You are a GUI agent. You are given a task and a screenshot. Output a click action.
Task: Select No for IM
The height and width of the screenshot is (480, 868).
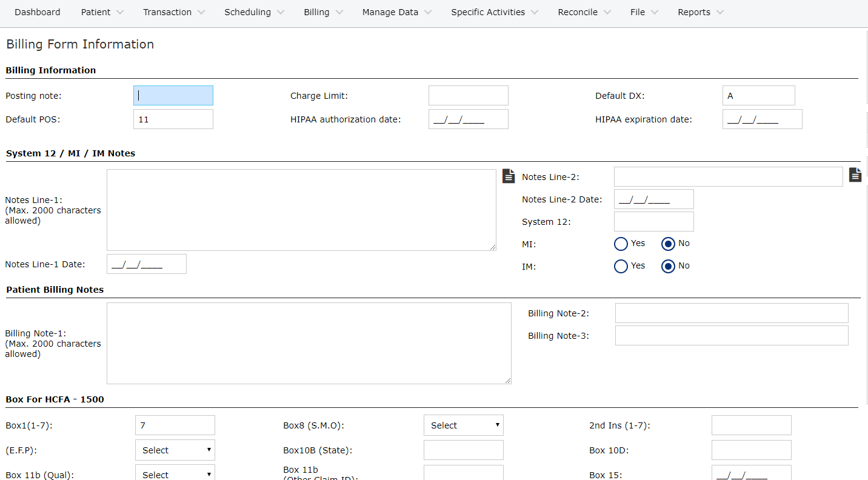point(668,266)
